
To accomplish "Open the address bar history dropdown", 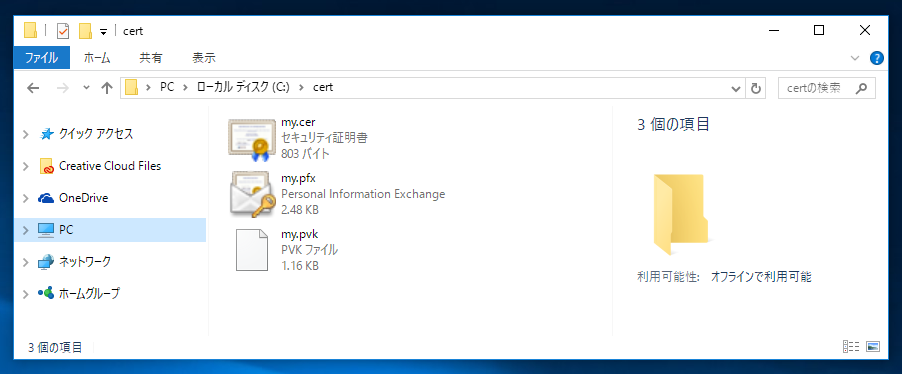I will (x=735, y=89).
